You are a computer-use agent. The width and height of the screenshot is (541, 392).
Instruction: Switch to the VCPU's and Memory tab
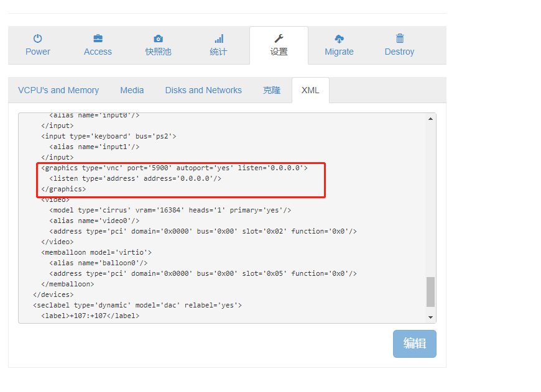coord(58,90)
